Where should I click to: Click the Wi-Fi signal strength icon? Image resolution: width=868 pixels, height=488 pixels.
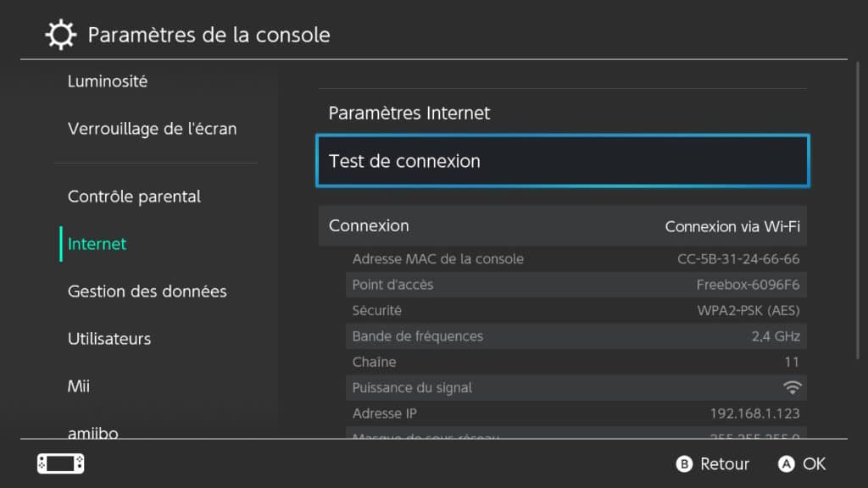point(793,388)
